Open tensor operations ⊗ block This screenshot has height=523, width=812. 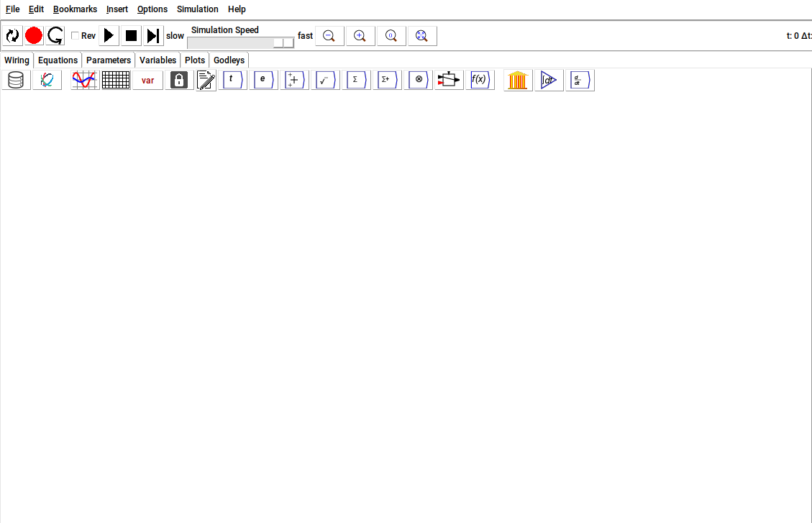pyautogui.click(x=419, y=81)
